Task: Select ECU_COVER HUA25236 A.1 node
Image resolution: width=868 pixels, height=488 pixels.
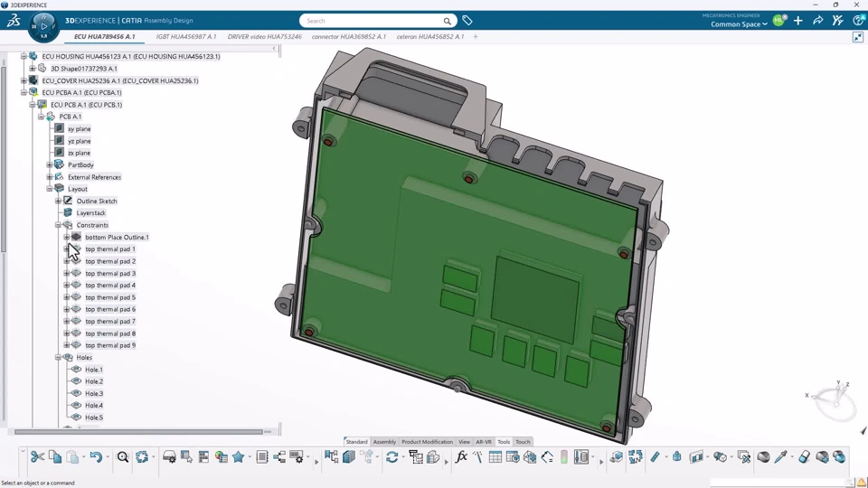Action: [120, 80]
